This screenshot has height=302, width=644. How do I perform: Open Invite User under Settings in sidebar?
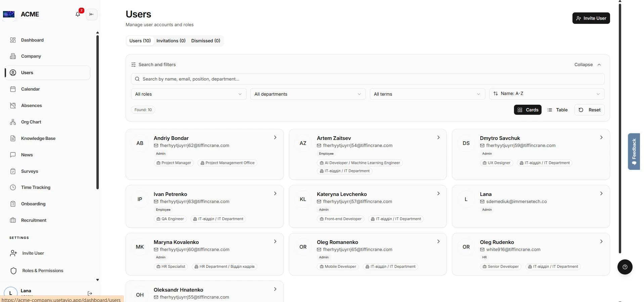click(33, 253)
